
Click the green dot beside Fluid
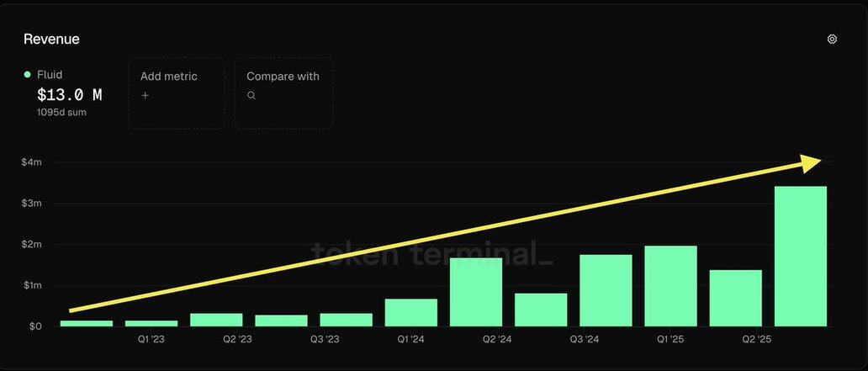[28, 75]
